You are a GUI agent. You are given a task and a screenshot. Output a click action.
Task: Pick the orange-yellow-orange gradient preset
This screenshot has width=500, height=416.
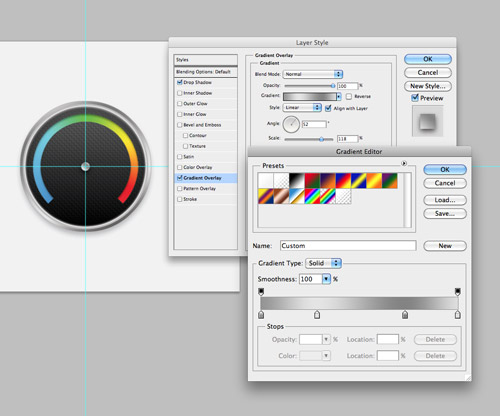point(374,181)
